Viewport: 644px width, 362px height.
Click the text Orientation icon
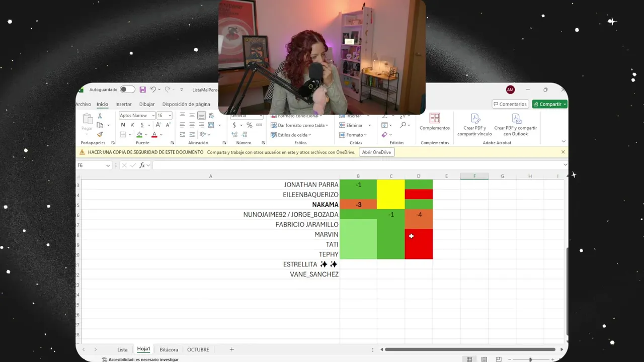point(203,135)
